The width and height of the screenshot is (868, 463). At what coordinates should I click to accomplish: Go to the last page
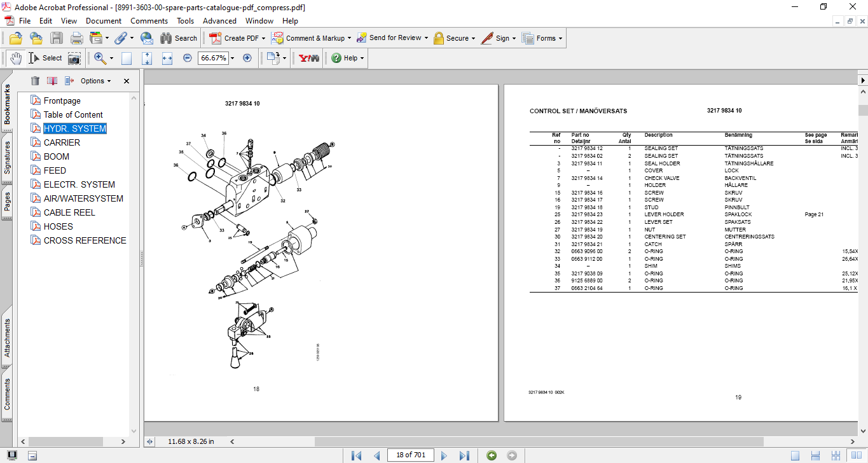(x=464, y=455)
